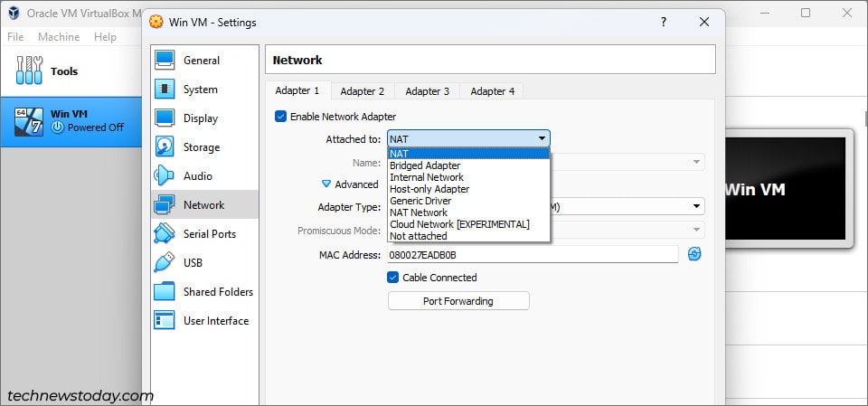Maximize the VirtualBox Manager window
The image size is (868, 406).
(x=806, y=12)
